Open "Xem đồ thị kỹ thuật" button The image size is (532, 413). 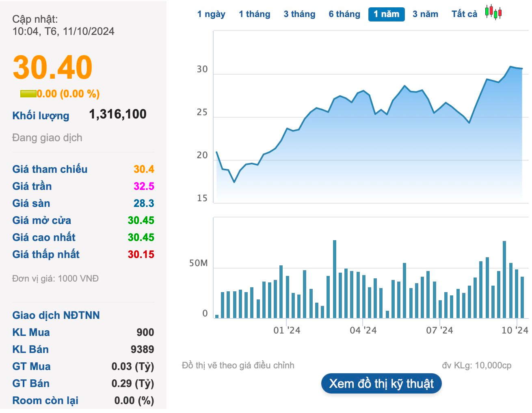381,384
